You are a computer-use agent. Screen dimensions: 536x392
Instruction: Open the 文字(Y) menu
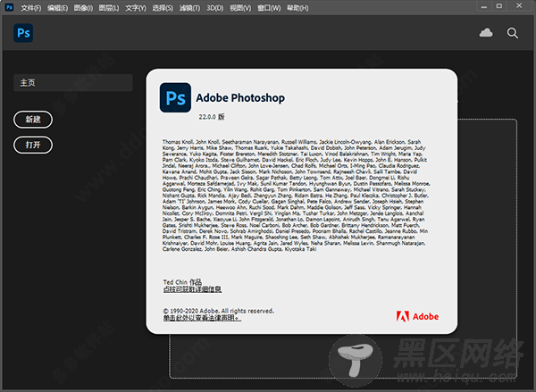[x=136, y=8]
